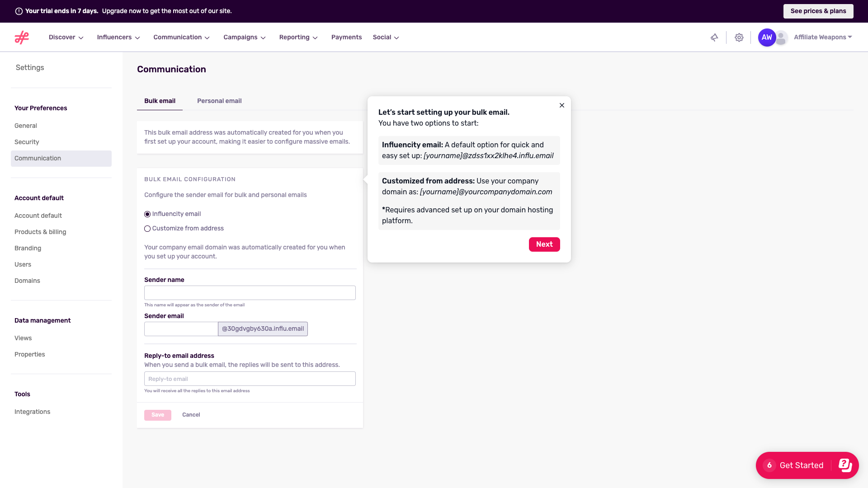Open Domains in the Account default section
Image resolution: width=868 pixels, height=488 pixels.
click(x=27, y=281)
